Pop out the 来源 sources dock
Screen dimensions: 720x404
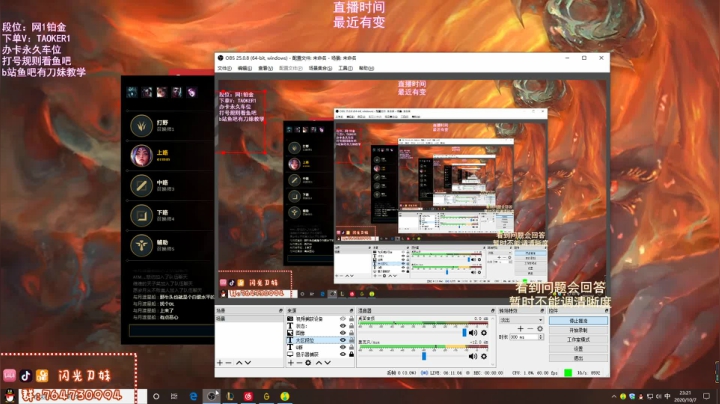(351, 311)
